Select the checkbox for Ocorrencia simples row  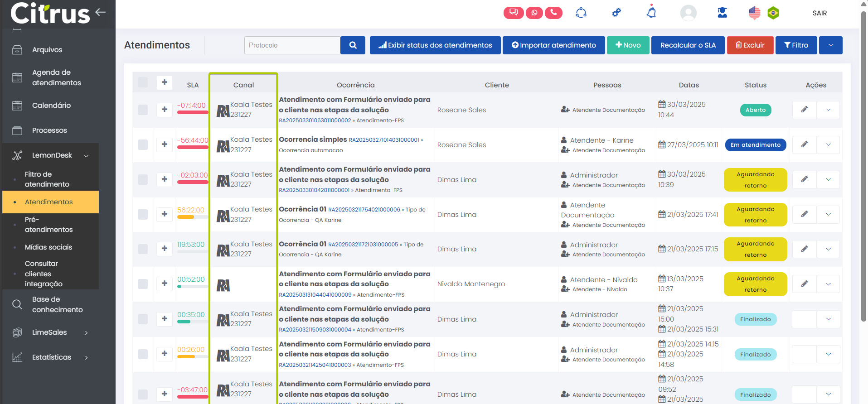tap(143, 144)
